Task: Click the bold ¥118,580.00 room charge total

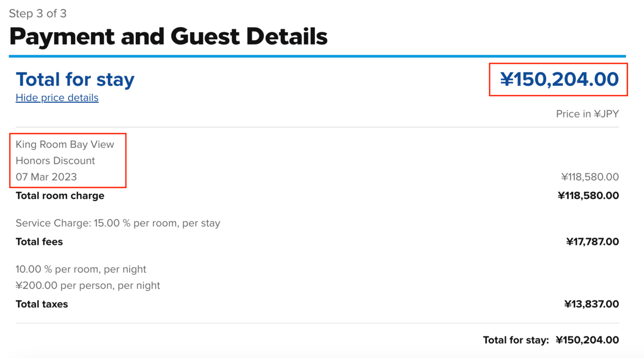Action: coord(588,196)
